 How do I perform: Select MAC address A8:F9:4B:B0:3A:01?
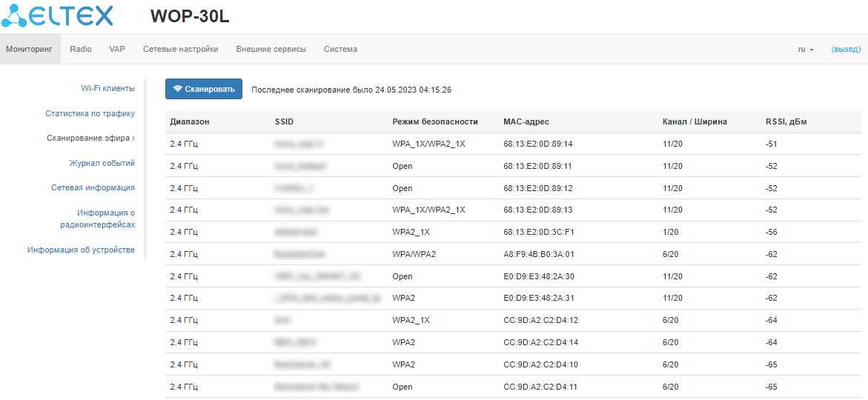pos(539,254)
